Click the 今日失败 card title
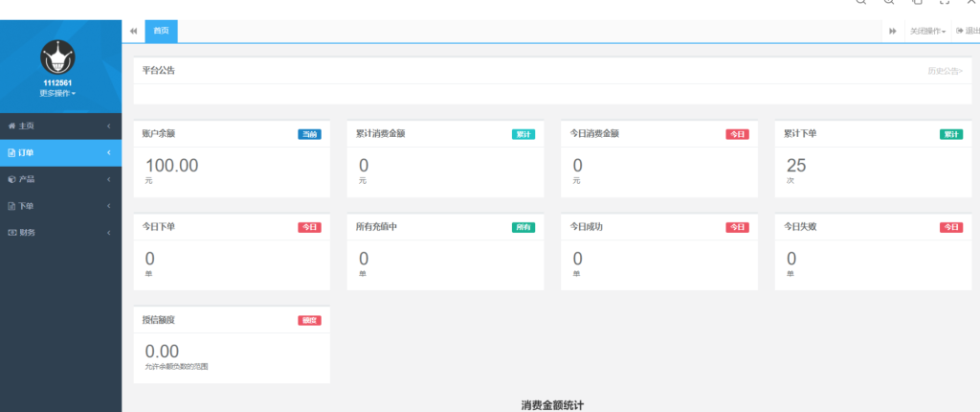The width and height of the screenshot is (980, 412). 800,227
